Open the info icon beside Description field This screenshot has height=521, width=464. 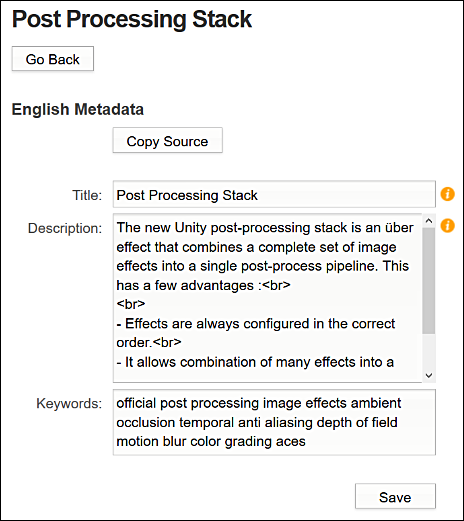[x=447, y=226]
